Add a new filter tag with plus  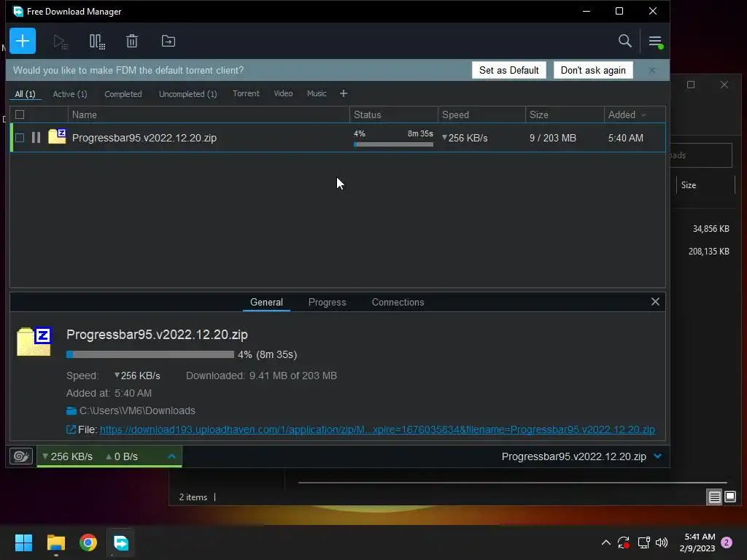[344, 93]
